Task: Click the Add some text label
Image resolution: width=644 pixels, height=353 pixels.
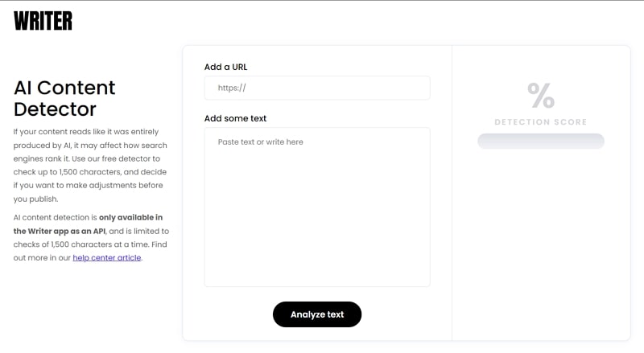Action: pyautogui.click(x=235, y=118)
